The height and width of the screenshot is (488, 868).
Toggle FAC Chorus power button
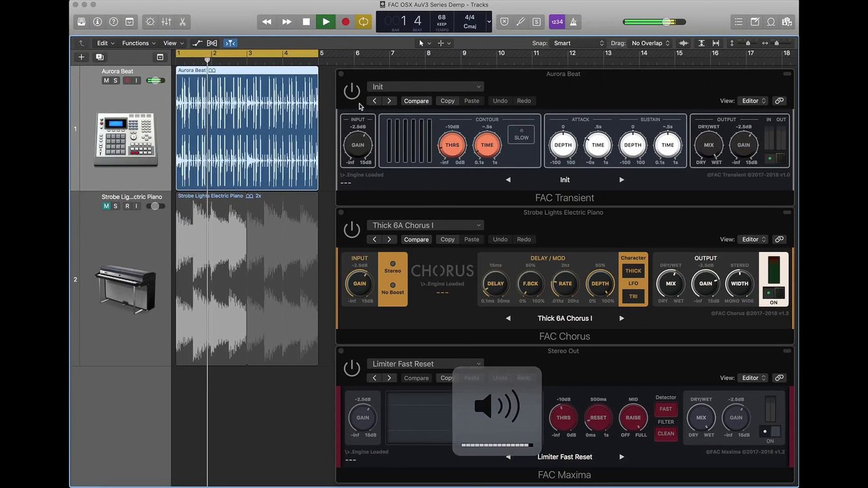pyautogui.click(x=351, y=229)
